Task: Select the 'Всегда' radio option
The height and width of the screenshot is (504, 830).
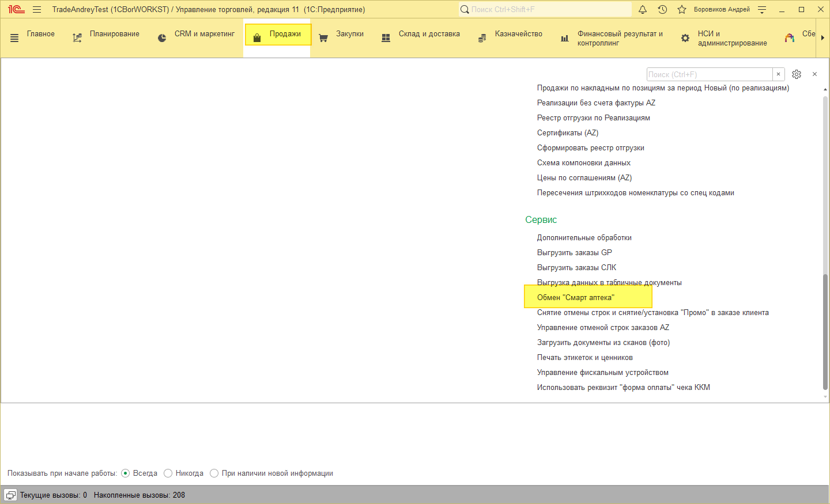Action: coord(126,473)
